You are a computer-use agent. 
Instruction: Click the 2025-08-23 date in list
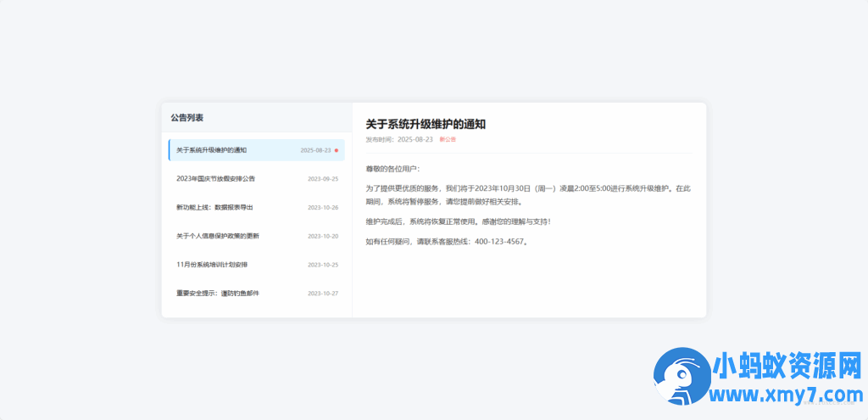coord(315,150)
